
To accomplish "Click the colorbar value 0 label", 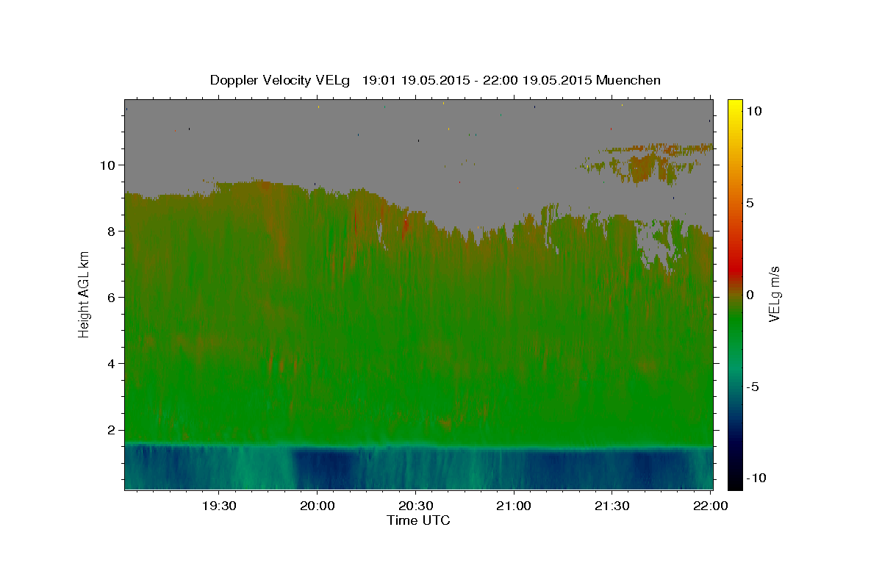I will 750,294.
